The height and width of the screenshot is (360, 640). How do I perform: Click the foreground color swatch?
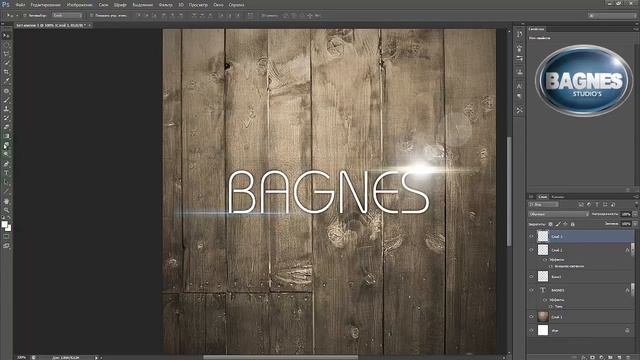point(4,224)
